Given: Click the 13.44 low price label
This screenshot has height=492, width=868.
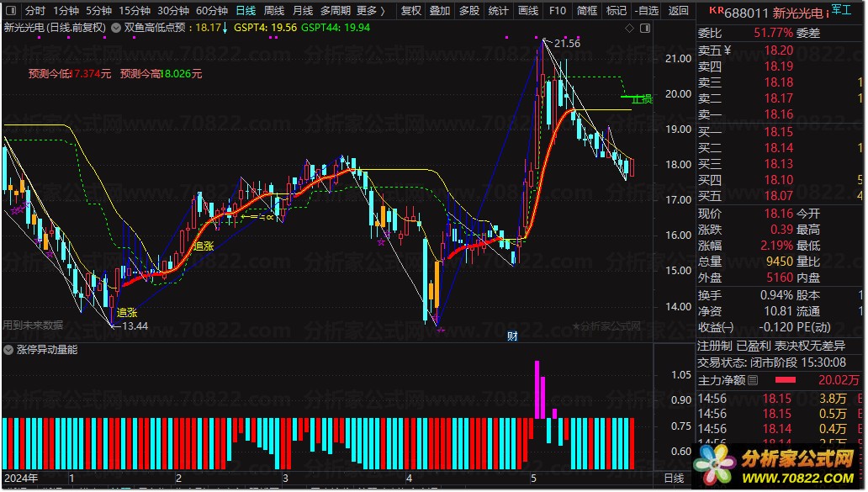Looking at the screenshot, I should [135, 326].
